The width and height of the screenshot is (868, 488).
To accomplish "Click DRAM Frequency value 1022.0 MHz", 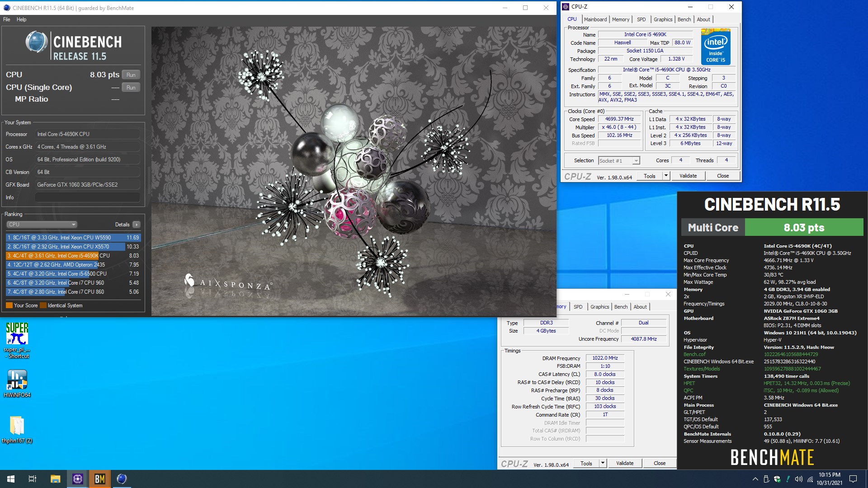I will [605, 358].
